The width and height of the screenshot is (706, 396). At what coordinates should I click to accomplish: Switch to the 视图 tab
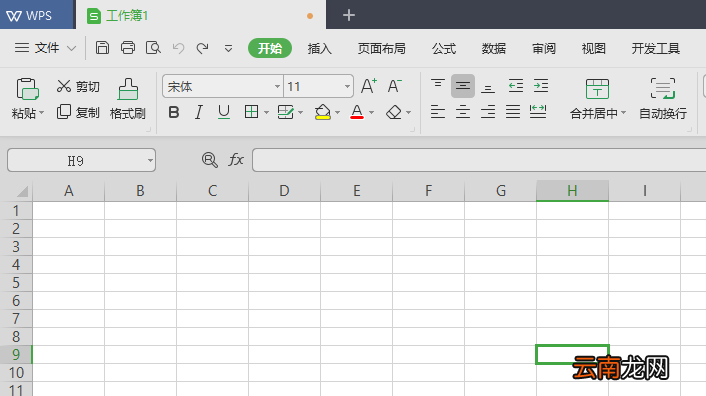point(593,48)
